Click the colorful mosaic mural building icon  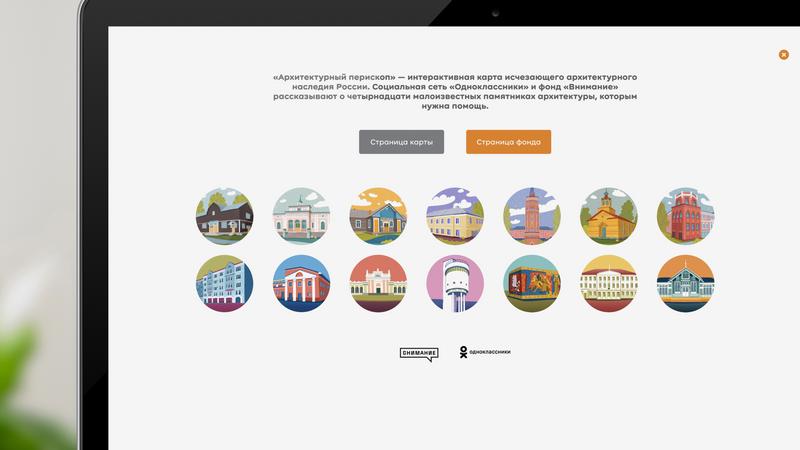pyautogui.click(x=532, y=283)
